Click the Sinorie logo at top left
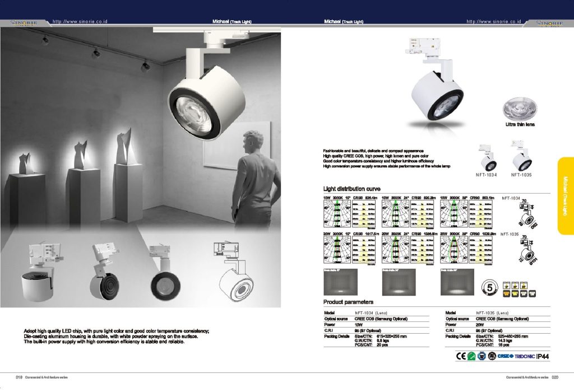Screen dimensions: 574x392 [24, 22]
